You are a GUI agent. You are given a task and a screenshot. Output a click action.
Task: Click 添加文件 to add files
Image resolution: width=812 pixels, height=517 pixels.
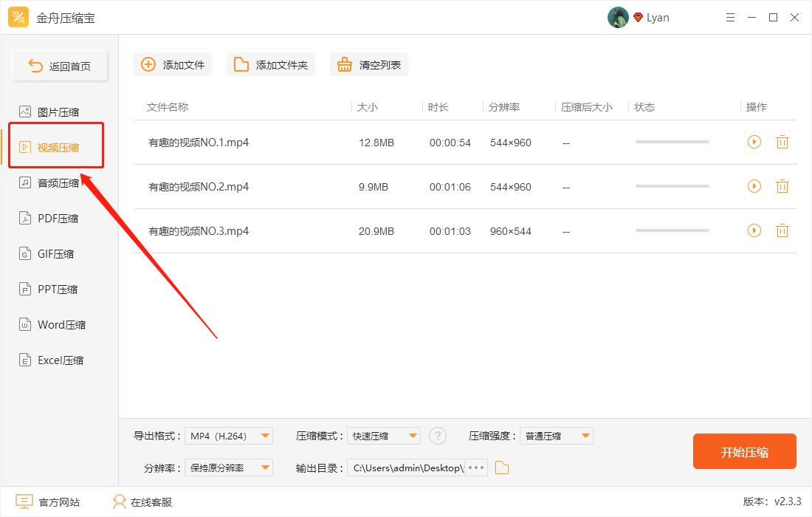pos(172,64)
